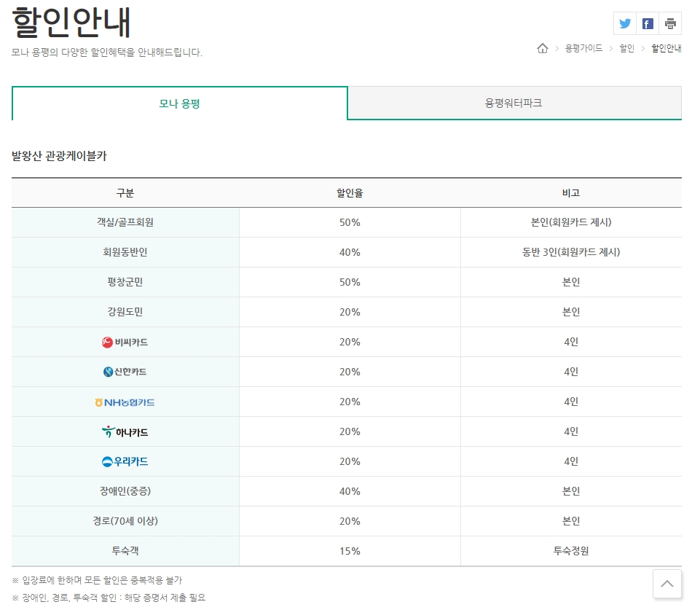Select the NH농협카드 logo
This screenshot has height=610, width=700.
(125, 402)
